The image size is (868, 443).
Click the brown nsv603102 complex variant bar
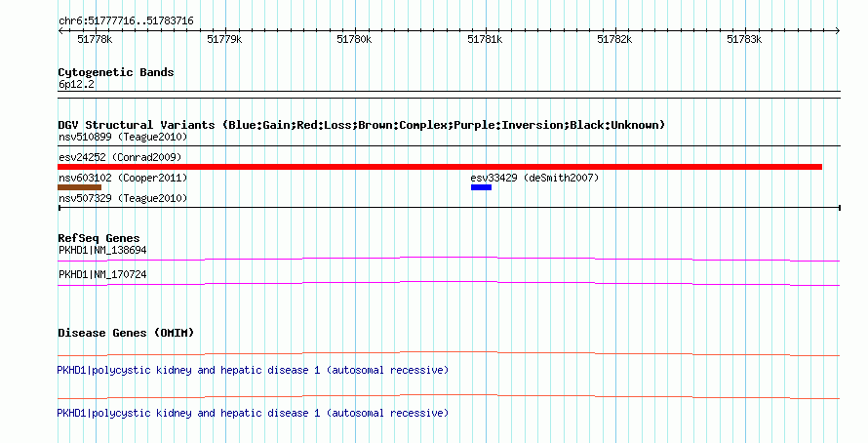click(80, 187)
